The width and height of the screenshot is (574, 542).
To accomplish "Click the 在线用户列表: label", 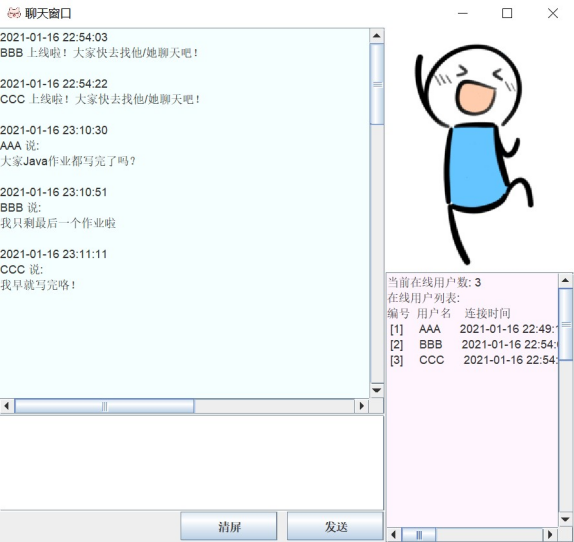I will coord(424,298).
